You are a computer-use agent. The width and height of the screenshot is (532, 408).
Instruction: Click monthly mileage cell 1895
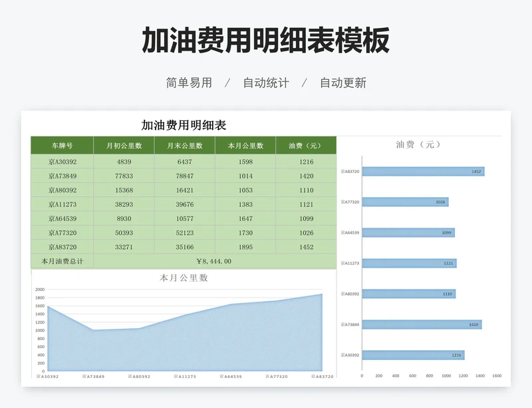point(245,247)
